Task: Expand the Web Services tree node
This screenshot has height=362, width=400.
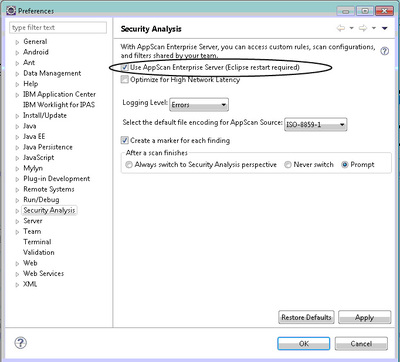Action: tap(17, 274)
